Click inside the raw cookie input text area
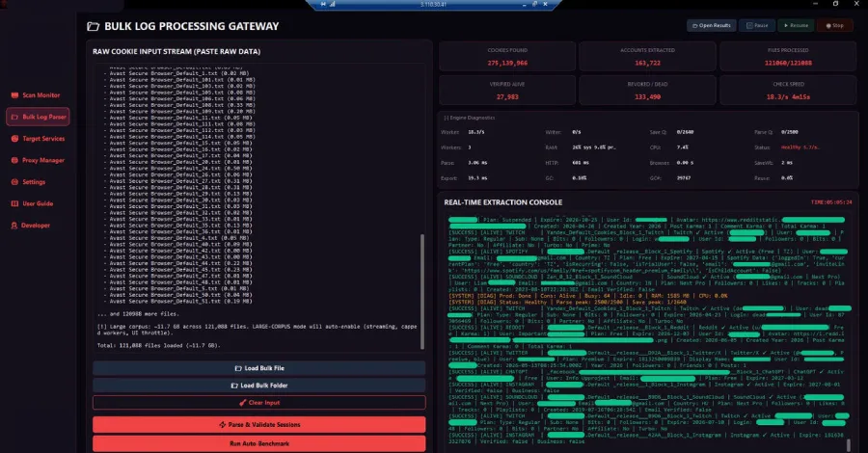Image resolution: width=868 pixels, height=453 pixels. 258,207
